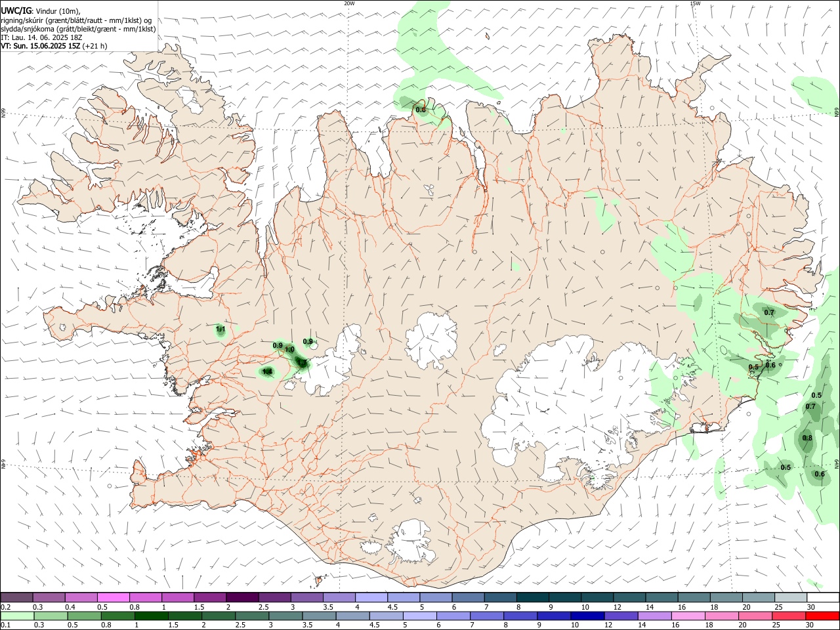The image size is (840, 630).
Task: Click the 'UWC/IG: Vindur (10m)' title line
Action: [41, 10]
